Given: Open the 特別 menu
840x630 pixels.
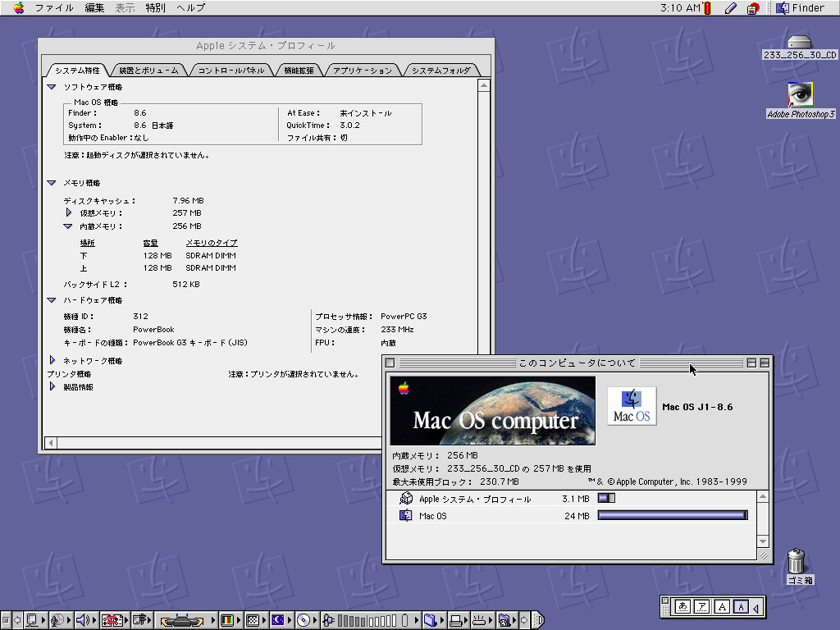Looking at the screenshot, I should (155, 8).
